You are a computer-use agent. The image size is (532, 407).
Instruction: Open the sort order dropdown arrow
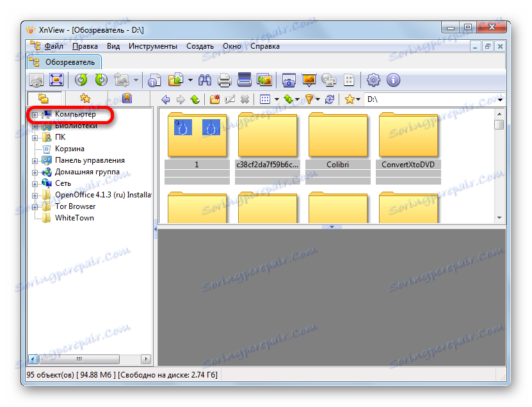point(297,99)
